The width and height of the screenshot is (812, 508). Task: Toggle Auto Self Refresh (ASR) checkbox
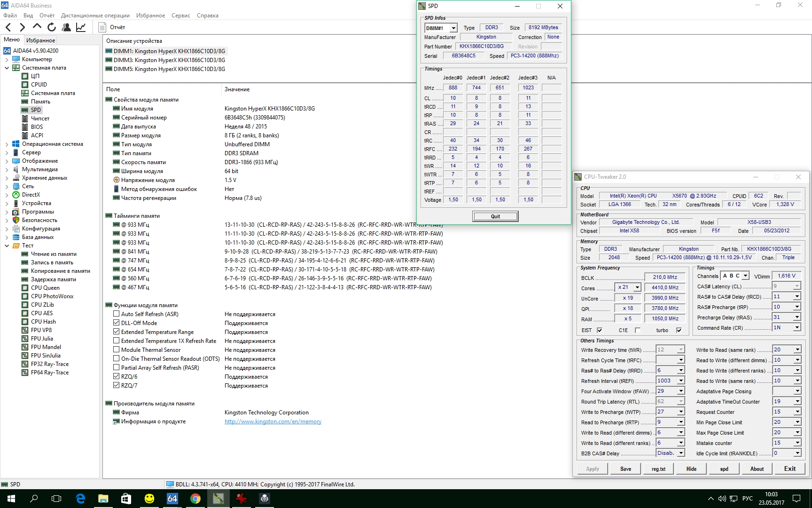click(x=116, y=314)
